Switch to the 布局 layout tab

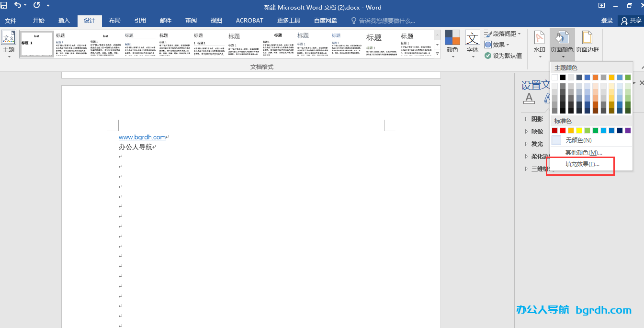point(114,21)
